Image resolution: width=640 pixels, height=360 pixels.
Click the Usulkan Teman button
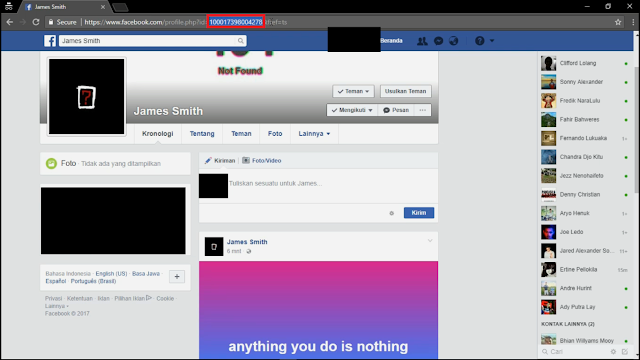(x=405, y=91)
